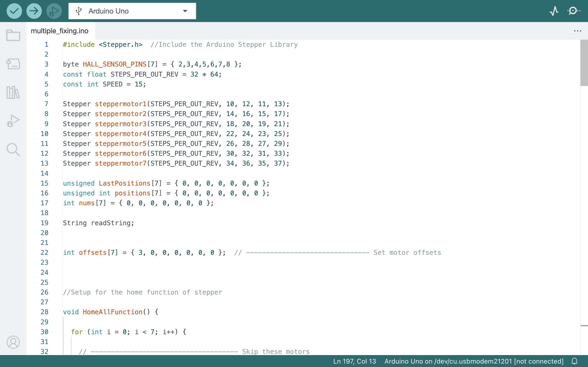Viewport: 588px width, 367px height.
Task: Click the vertical editor scrollbar thumb
Action: click(x=584, y=63)
